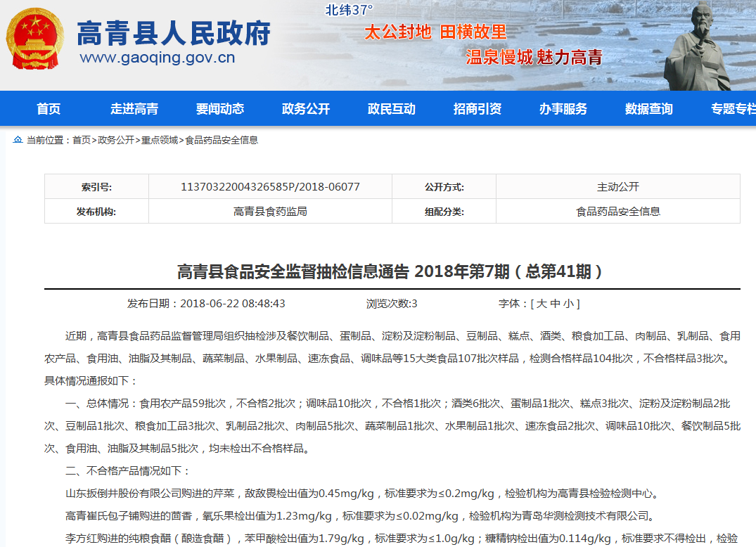The width and height of the screenshot is (756, 547).
Task: Set font size to 大
Action: pos(542,304)
